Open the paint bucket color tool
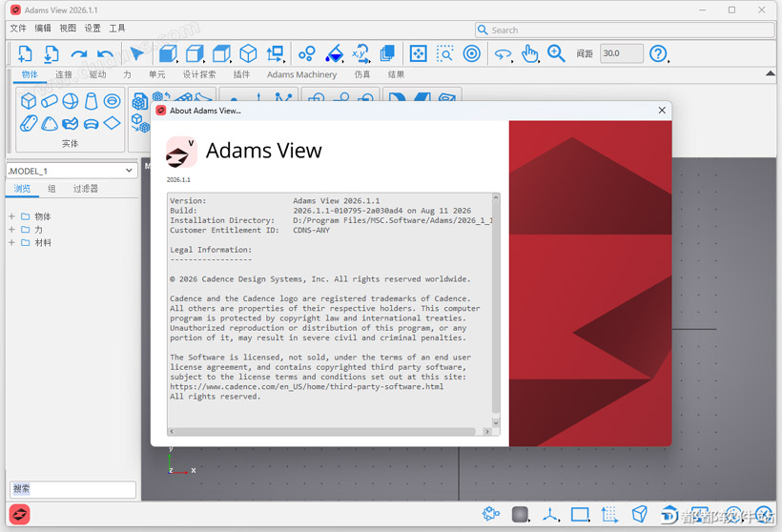The image size is (782, 532). click(334, 53)
